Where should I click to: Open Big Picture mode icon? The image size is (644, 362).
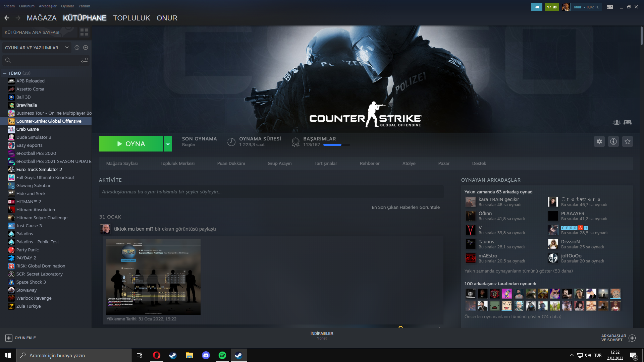[610, 7]
